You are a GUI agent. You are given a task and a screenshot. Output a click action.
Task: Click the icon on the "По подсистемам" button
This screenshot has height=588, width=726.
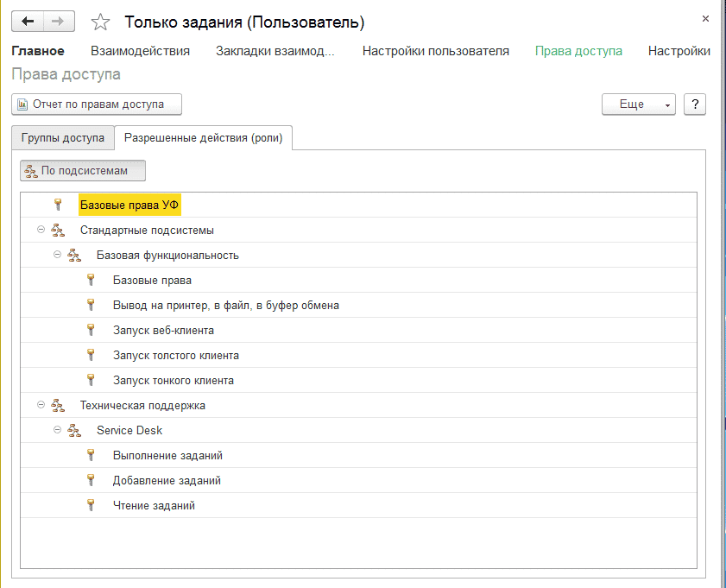[28, 170]
